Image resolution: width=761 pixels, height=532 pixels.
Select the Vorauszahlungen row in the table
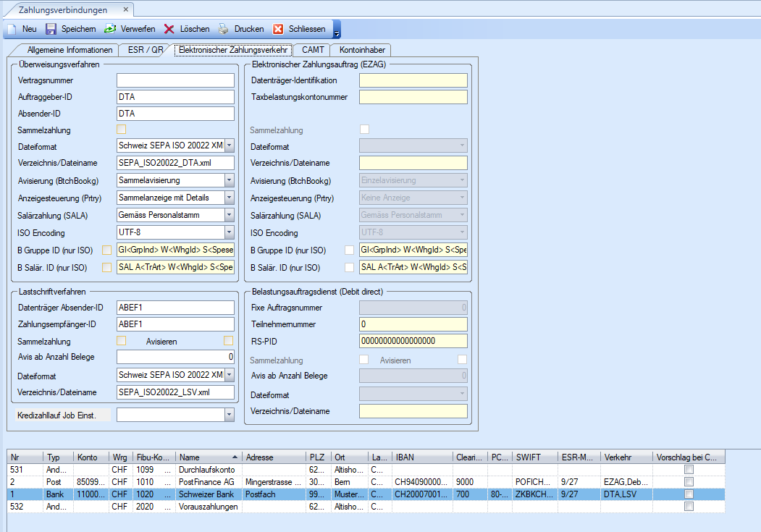208,506
